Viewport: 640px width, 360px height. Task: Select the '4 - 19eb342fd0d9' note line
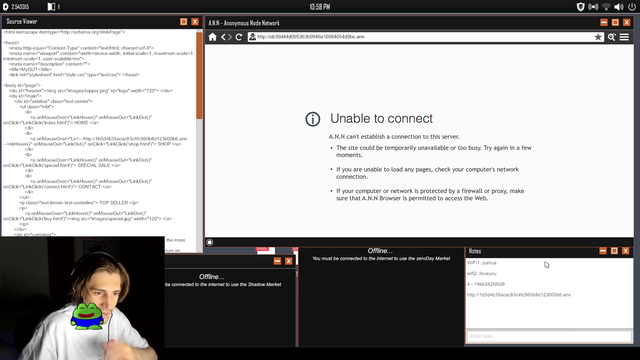486,284
